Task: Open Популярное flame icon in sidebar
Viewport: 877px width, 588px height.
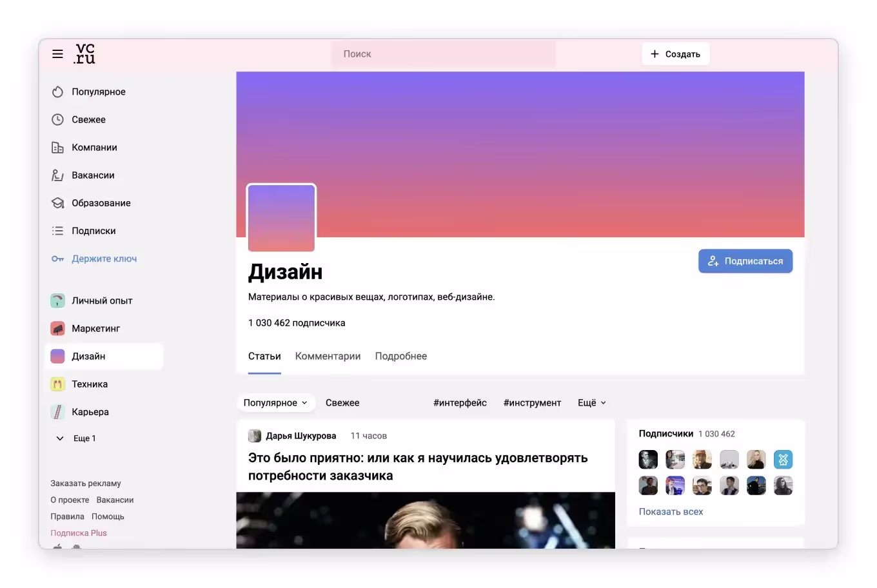Action: coord(57,92)
